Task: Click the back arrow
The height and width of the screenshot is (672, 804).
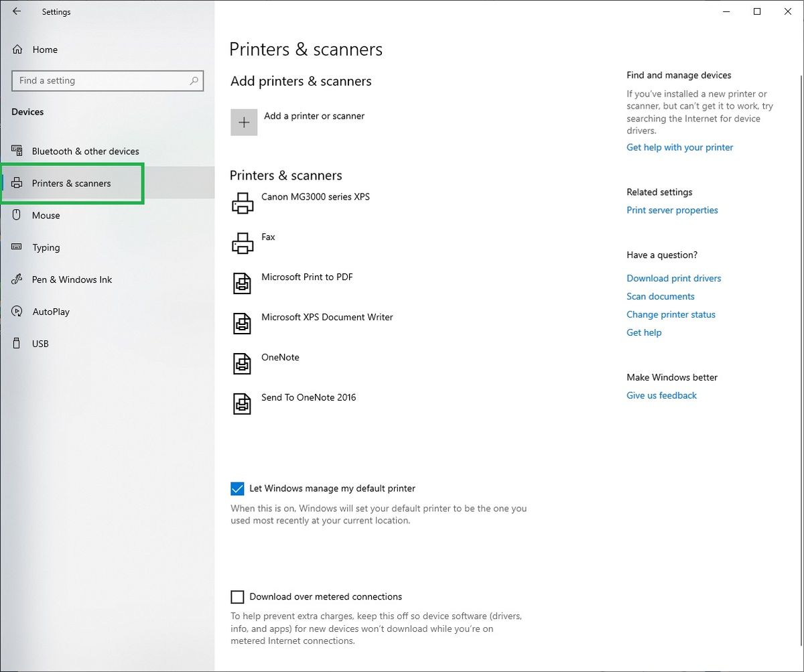Action: [x=16, y=11]
